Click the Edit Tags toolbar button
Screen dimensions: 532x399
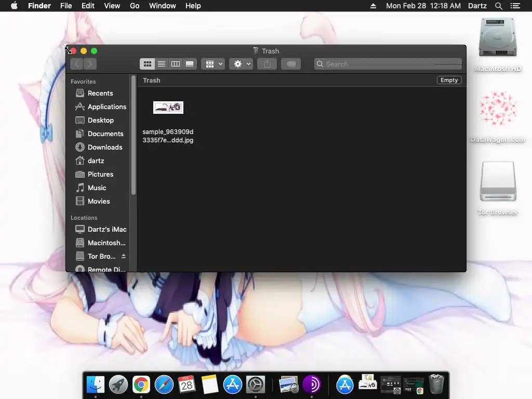(x=291, y=64)
